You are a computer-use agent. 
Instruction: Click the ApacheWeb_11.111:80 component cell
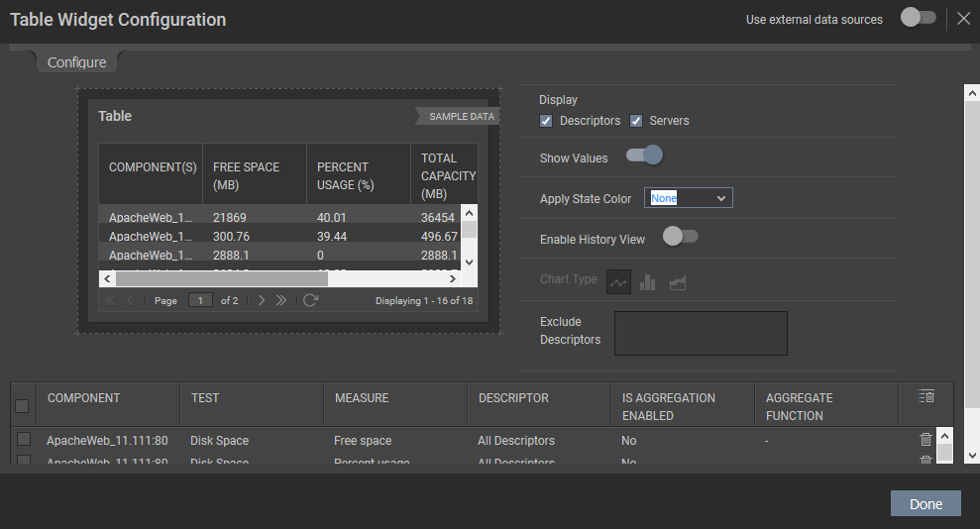[x=107, y=440]
